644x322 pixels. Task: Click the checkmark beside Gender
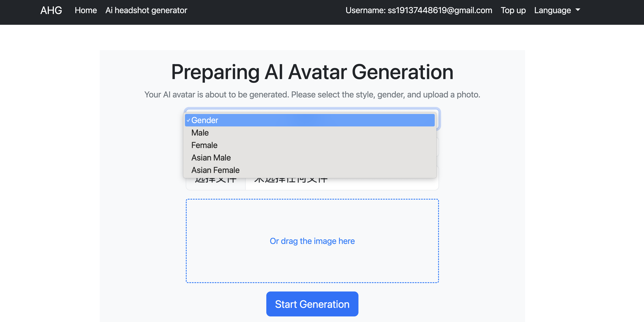point(188,120)
